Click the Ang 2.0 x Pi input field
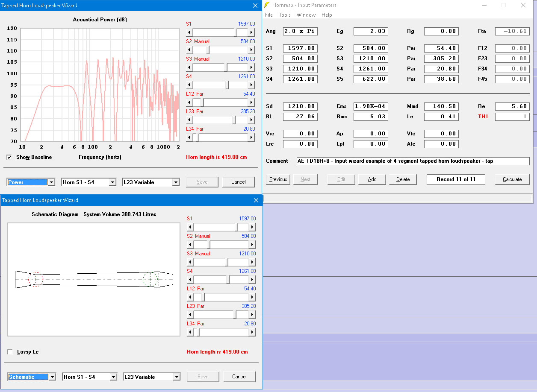The width and height of the screenshot is (537, 392). pyautogui.click(x=300, y=31)
